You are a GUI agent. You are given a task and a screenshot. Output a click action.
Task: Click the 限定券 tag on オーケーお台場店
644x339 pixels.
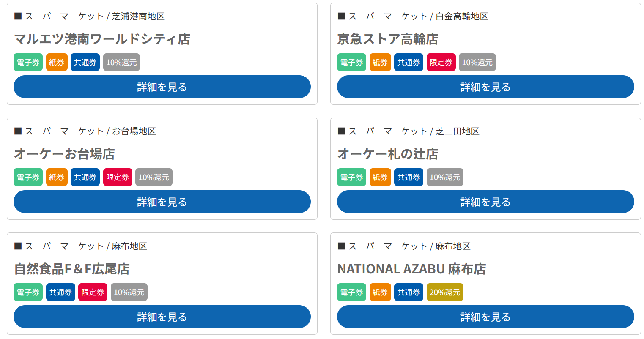click(x=118, y=177)
